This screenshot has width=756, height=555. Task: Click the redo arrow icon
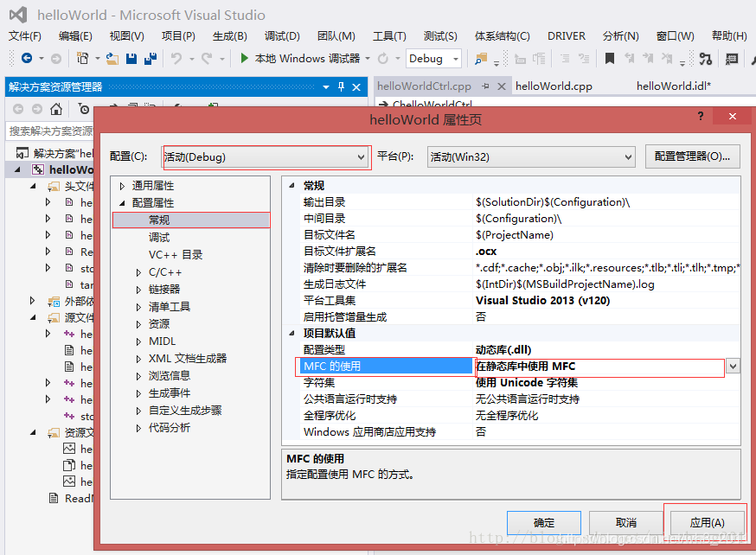[207, 58]
